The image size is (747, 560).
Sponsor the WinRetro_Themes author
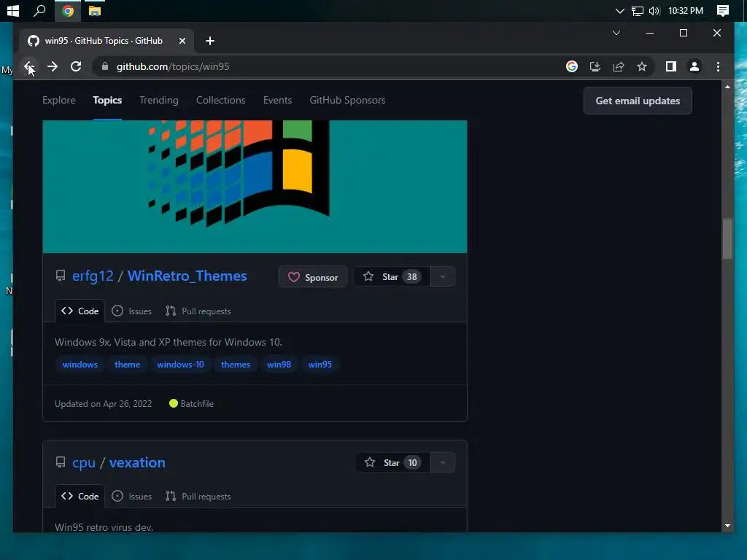[312, 276]
